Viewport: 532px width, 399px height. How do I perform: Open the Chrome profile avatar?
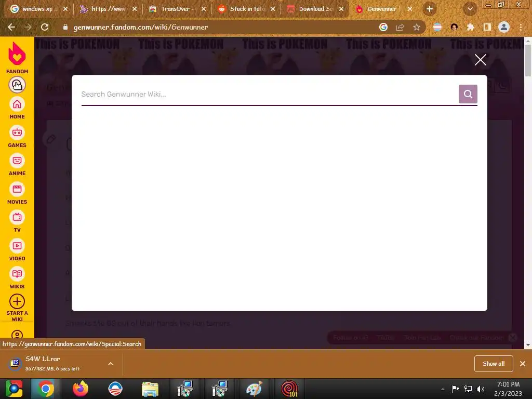tap(504, 27)
